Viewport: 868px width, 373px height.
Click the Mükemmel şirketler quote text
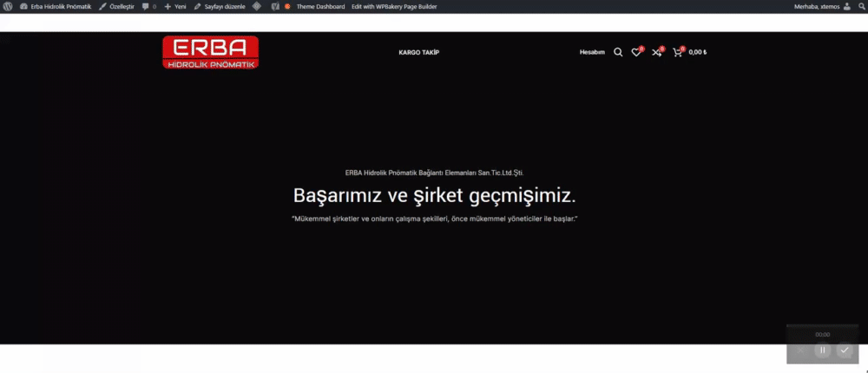coord(435,219)
